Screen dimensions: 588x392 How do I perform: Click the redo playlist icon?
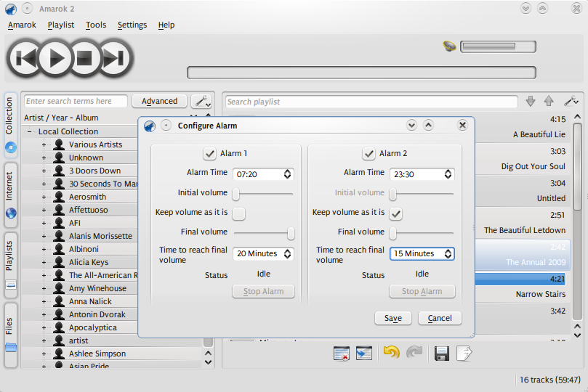point(414,352)
